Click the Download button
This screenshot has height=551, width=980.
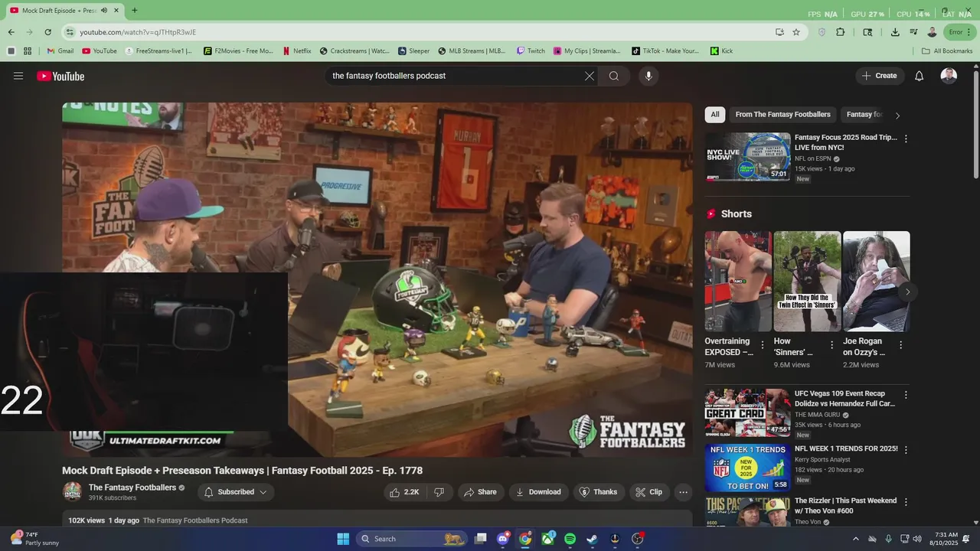539,492
